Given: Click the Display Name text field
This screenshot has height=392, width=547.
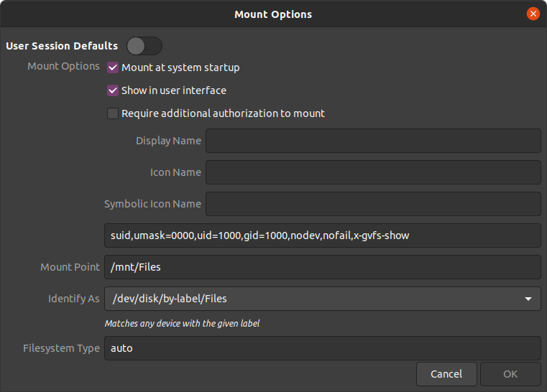Looking at the screenshot, I should coord(373,141).
